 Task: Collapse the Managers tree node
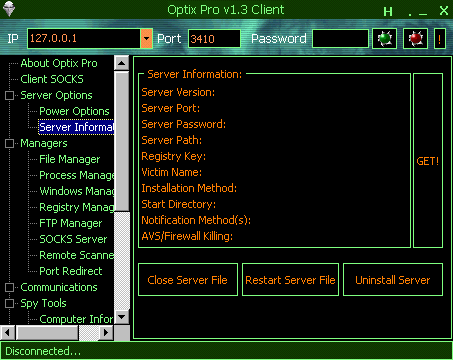[x=9, y=143]
